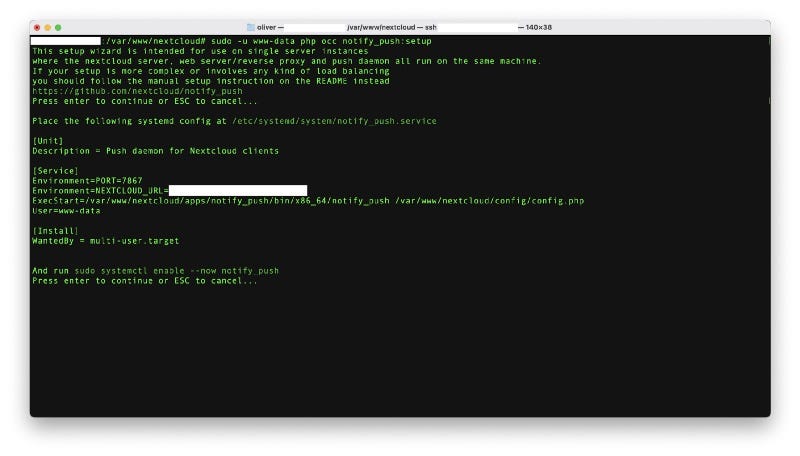Click the 'Environment=PORT=7867' line

click(x=87, y=181)
